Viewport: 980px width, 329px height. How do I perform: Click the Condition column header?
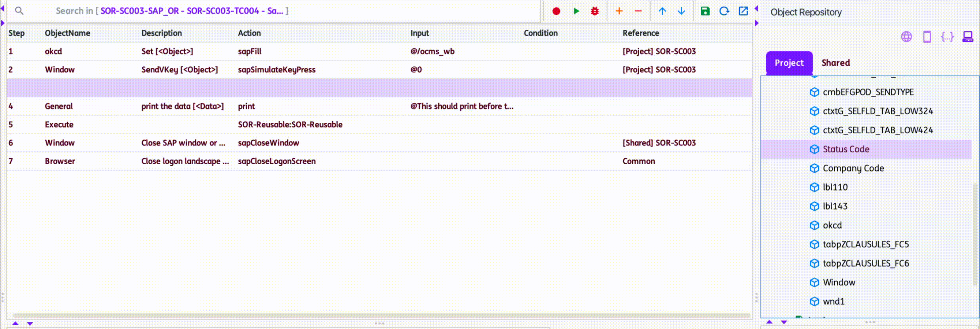(541, 33)
